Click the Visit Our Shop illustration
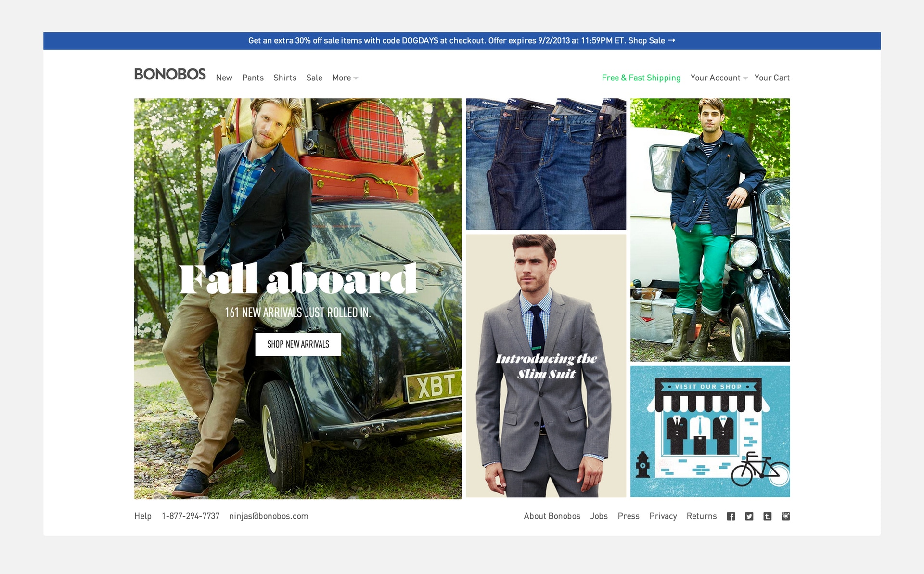 [710, 431]
